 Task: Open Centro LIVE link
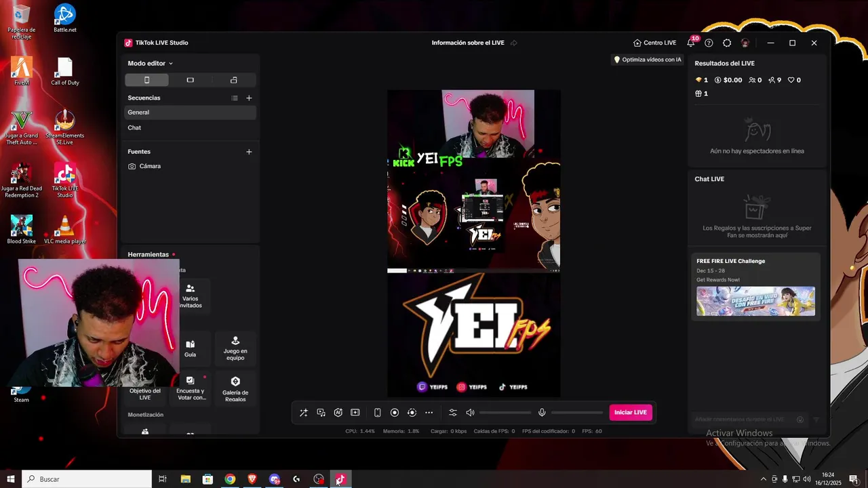click(x=654, y=43)
